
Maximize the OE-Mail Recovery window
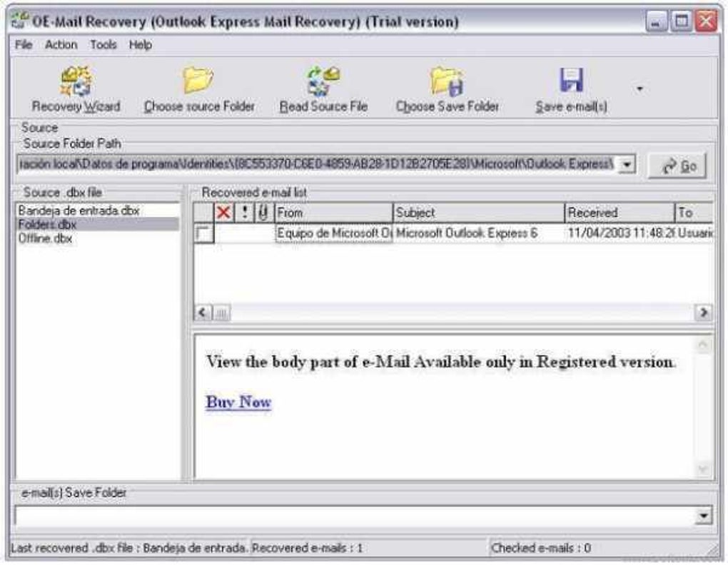(681, 21)
